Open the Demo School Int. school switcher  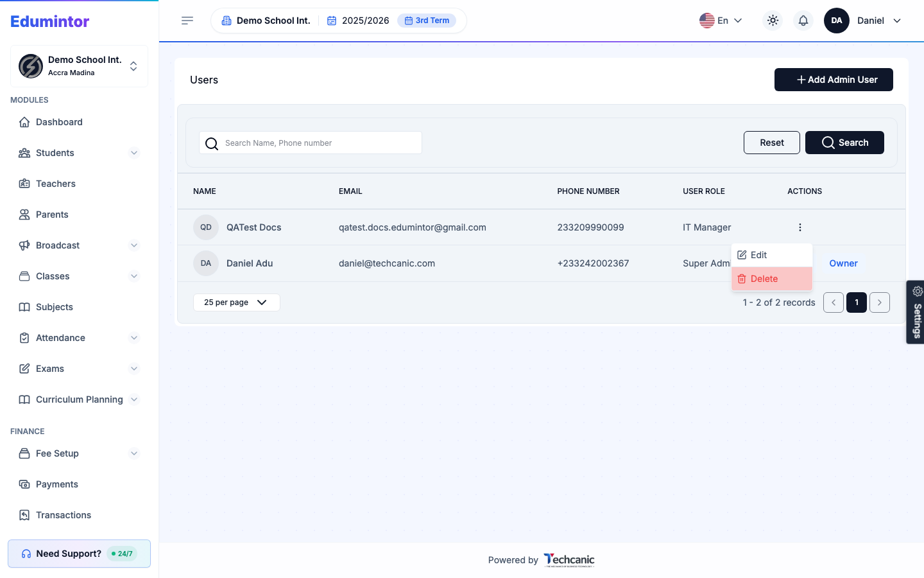pyautogui.click(x=80, y=66)
